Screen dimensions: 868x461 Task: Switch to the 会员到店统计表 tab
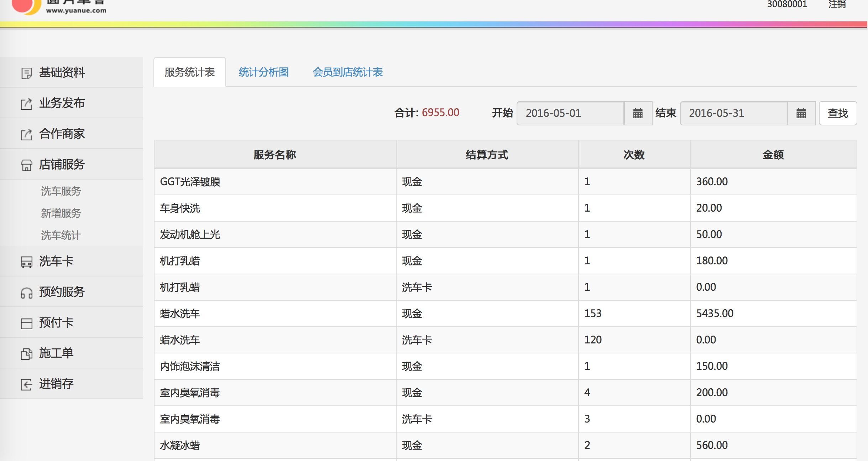pyautogui.click(x=347, y=72)
